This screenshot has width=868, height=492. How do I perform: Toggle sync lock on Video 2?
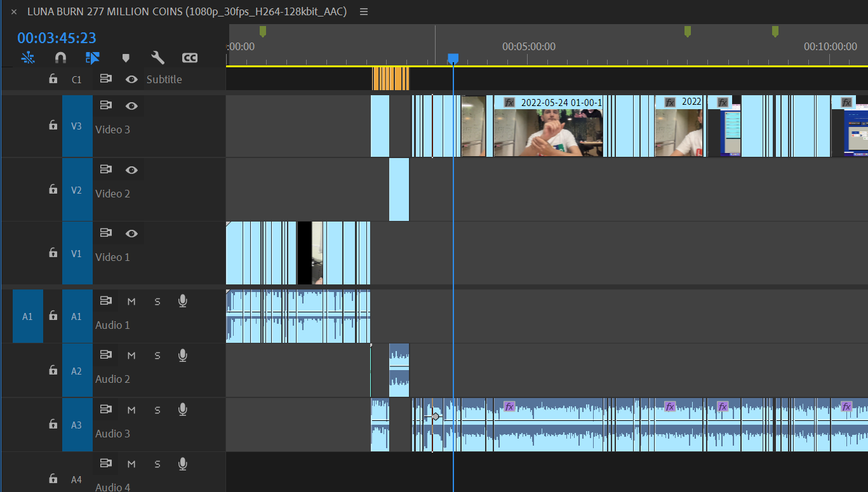(106, 170)
